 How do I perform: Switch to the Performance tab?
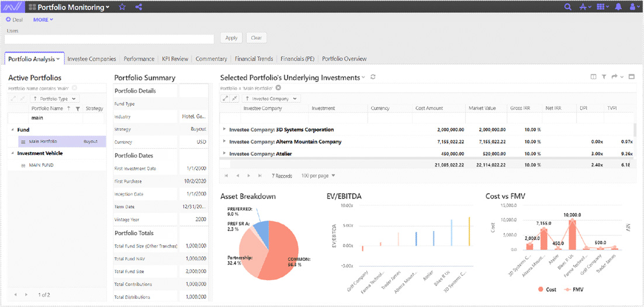pyautogui.click(x=139, y=59)
